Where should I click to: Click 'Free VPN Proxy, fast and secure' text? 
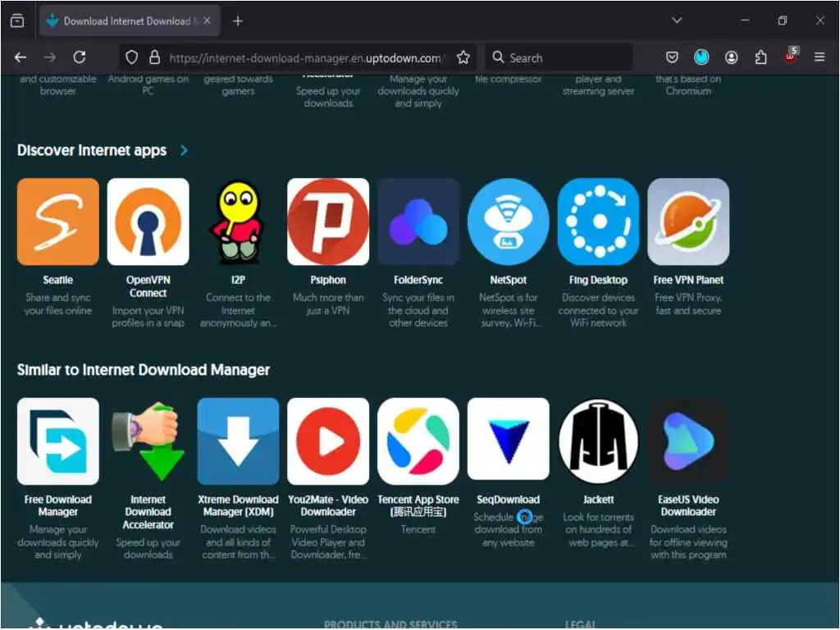pos(688,304)
